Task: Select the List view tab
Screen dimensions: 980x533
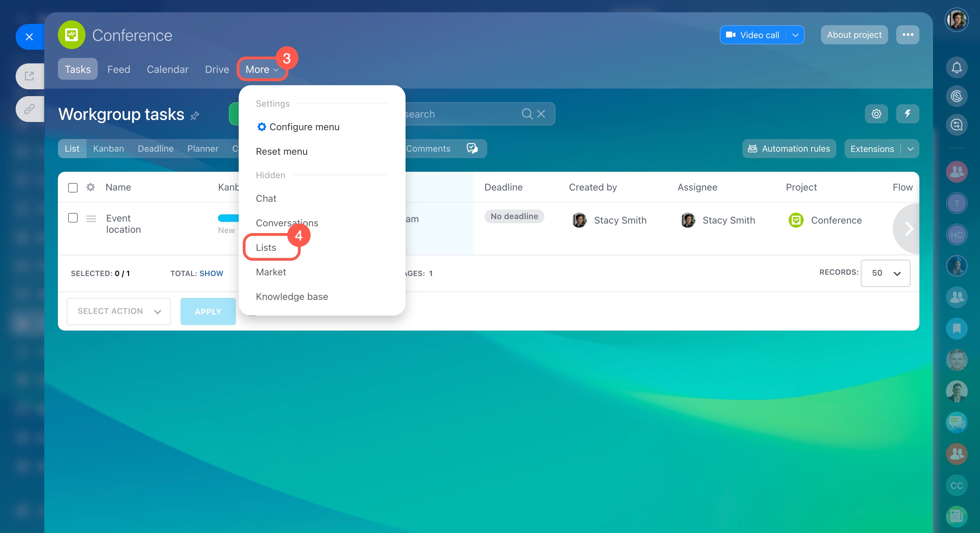Action: [72, 149]
